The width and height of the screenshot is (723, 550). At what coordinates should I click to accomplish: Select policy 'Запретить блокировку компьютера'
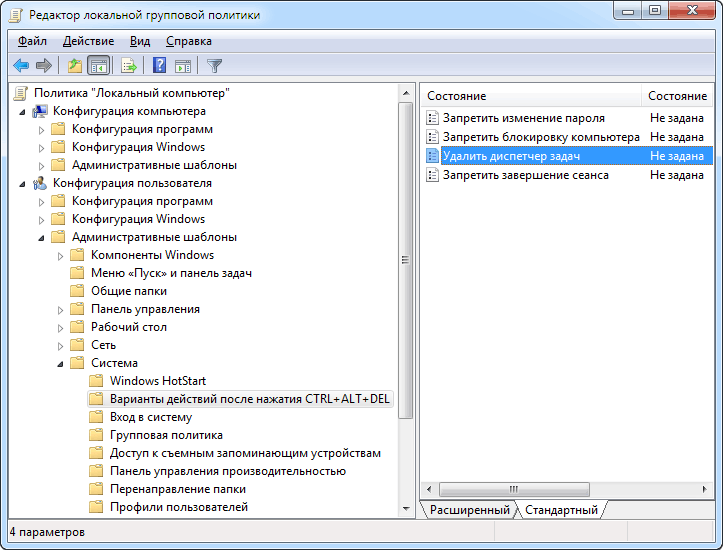[541, 137]
